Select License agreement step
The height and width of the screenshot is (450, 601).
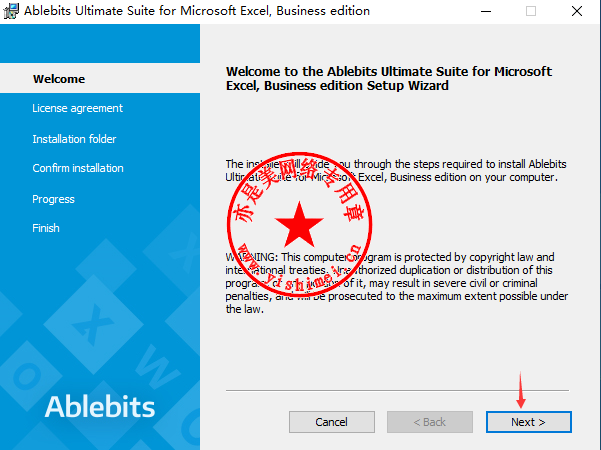[x=77, y=108]
